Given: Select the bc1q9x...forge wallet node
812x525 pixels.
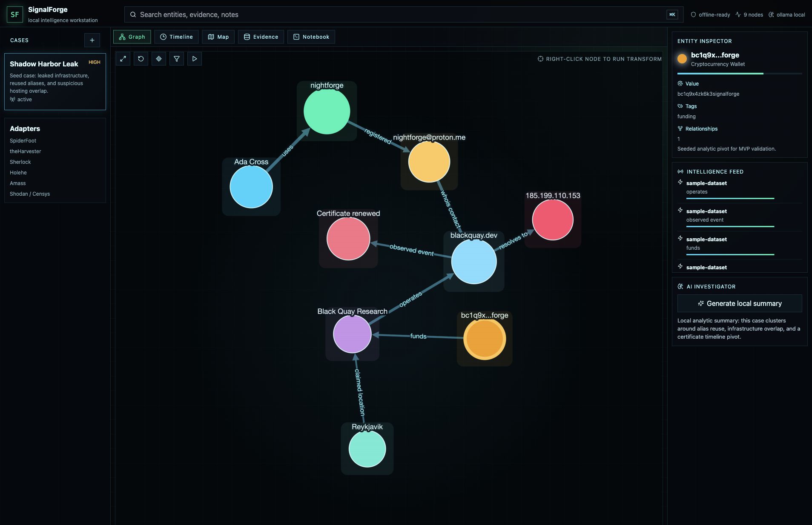Looking at the screenshot, I should point(485,340).
